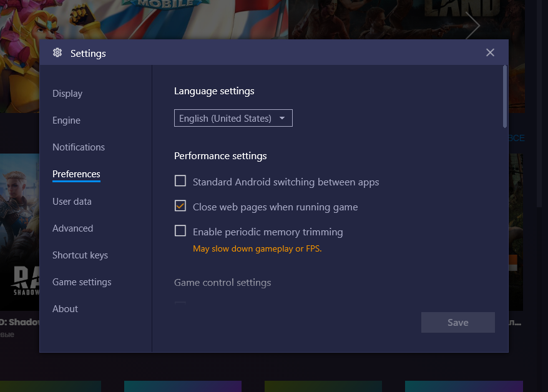Go to the Game settings section
Screen dimensions: 548x392
(82, 282)
